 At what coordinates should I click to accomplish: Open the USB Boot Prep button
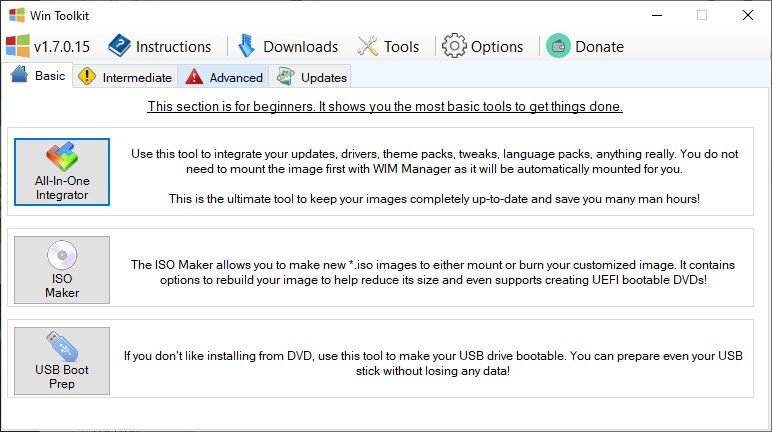(62, 361)
